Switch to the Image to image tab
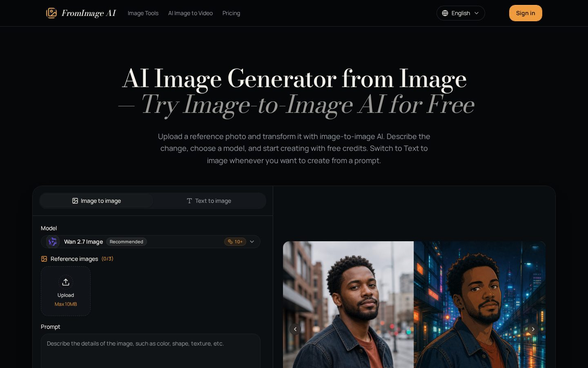The height and width of the screenshot is (368, 588). 96,201
